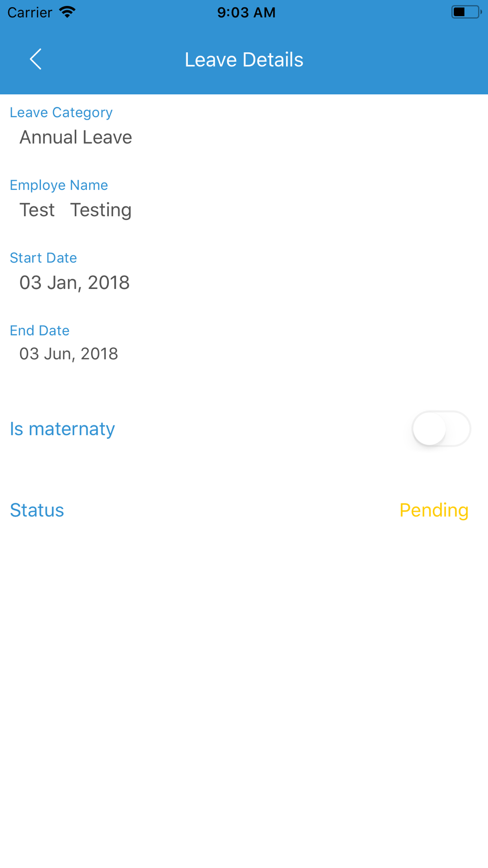The height and width of the screenshot is (868, 488).
Task: Tap the word Testing in employee name
Action: [101, 210]
